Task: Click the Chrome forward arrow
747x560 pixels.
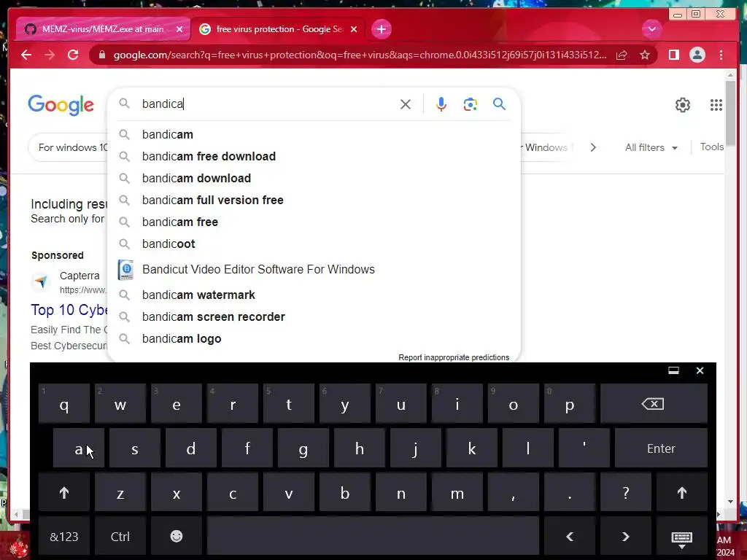Action: 50,55
